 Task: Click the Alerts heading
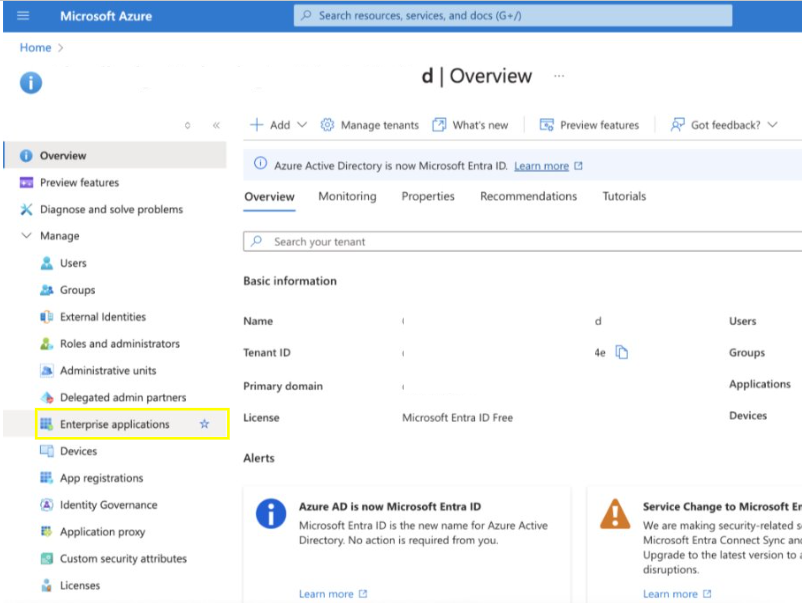[x=259, y=458]
